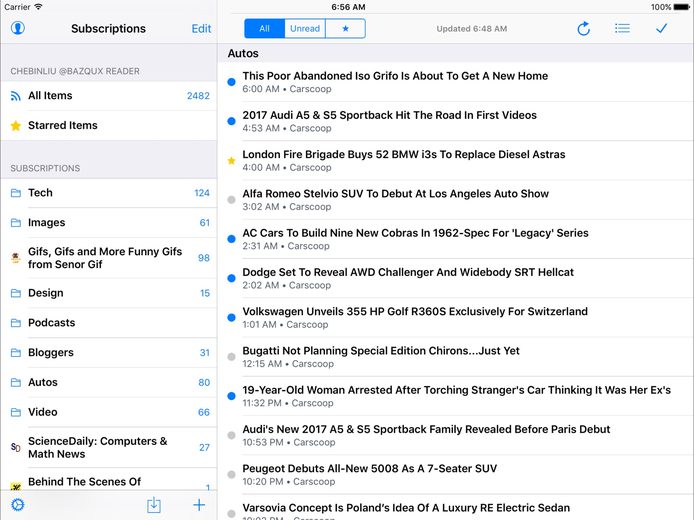Toggle unread dot on Audi Sportback videos article
694x520 pixels.
(231, 121)
